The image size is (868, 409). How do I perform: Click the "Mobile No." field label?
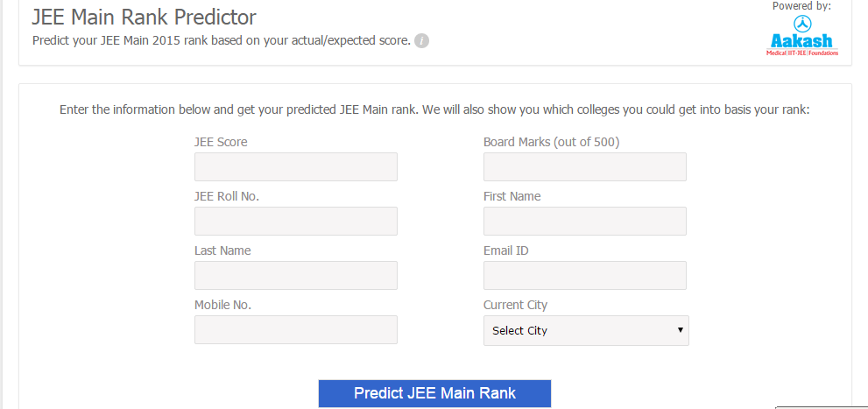(222, 305)
